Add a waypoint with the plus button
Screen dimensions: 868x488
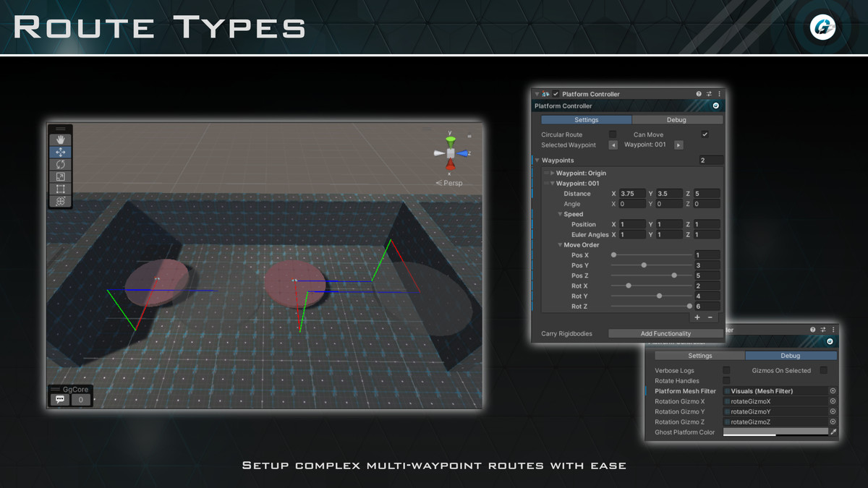697,317
